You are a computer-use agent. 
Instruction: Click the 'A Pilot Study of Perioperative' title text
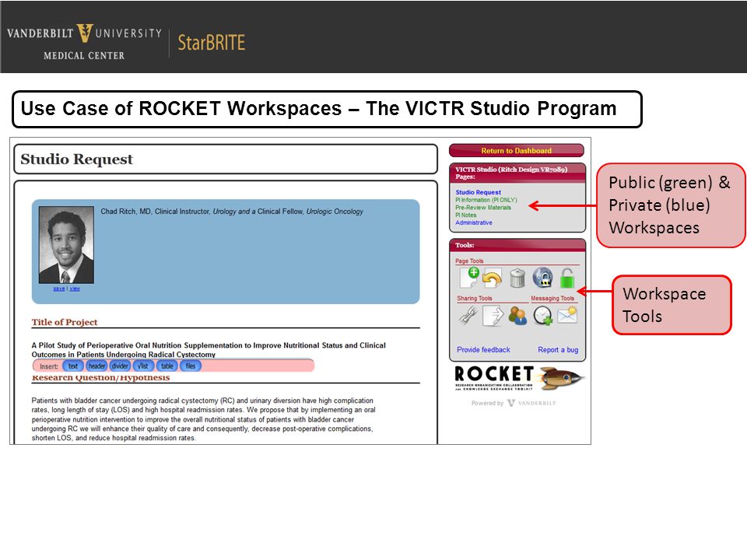(209, 349)
